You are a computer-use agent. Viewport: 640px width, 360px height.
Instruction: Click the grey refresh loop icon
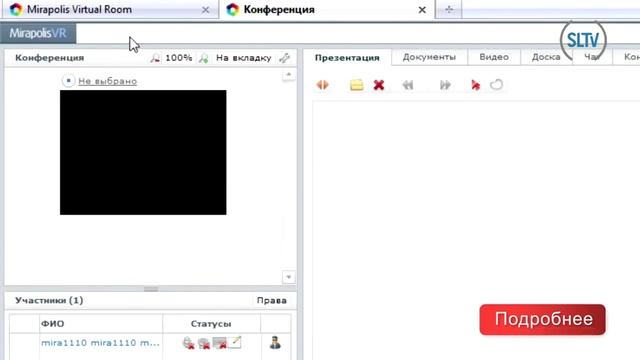coord(496,85)
